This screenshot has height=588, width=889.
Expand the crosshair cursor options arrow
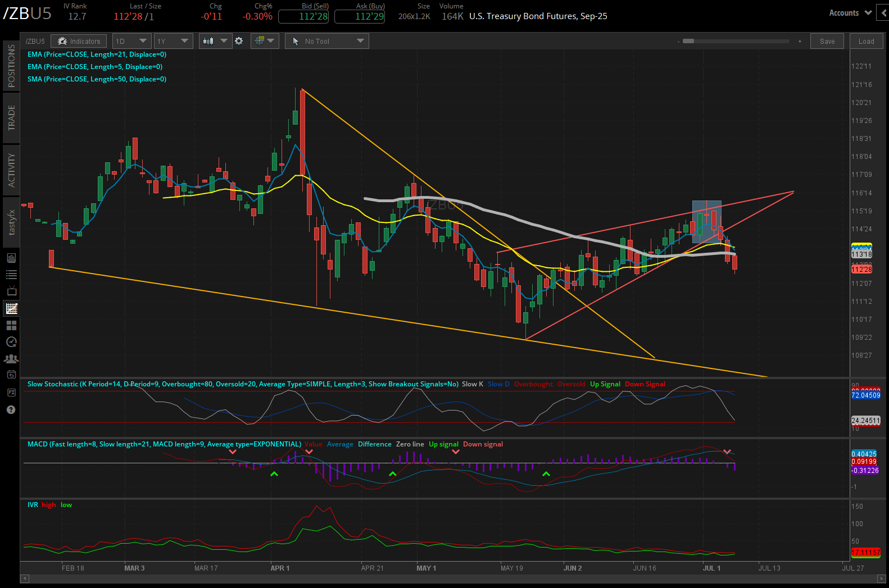pos(271,41)
